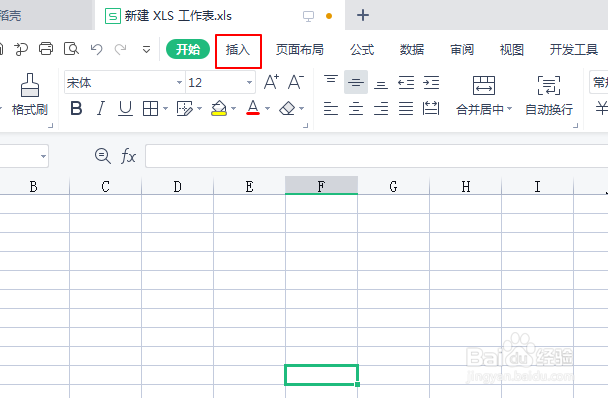Switch to the 审阅 tab
The width and height of the screenshot is (608, 398).
click(462, 50)
